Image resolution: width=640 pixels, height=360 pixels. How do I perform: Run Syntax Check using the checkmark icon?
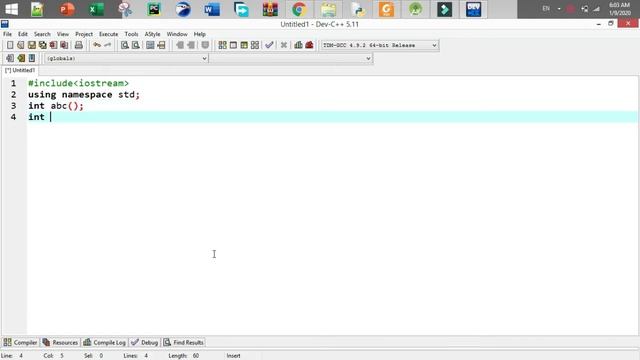[269, 45]
